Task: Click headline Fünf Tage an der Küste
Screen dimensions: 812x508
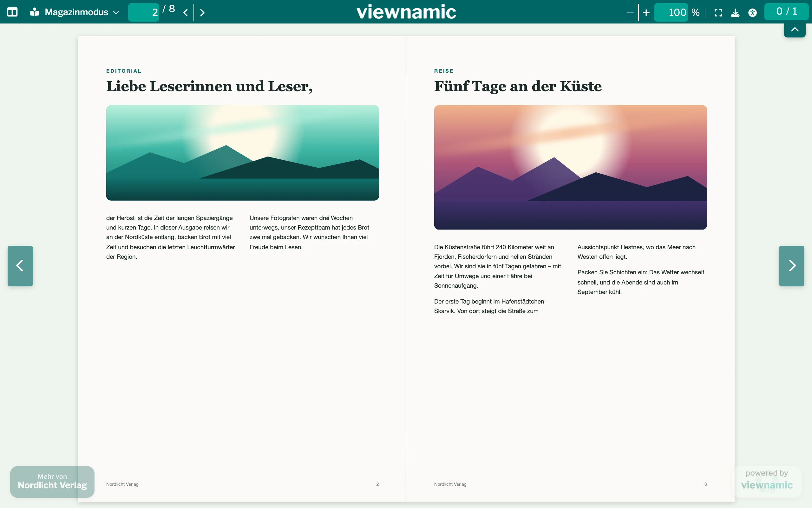Action: (518, 86)
